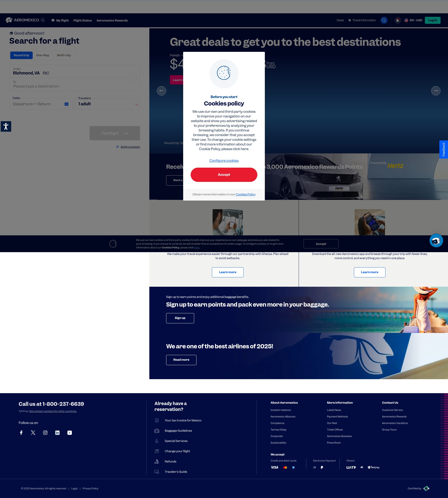Open Group Tours footer link
This screenshot has width=448, height=498.
[x=389, y=430]
